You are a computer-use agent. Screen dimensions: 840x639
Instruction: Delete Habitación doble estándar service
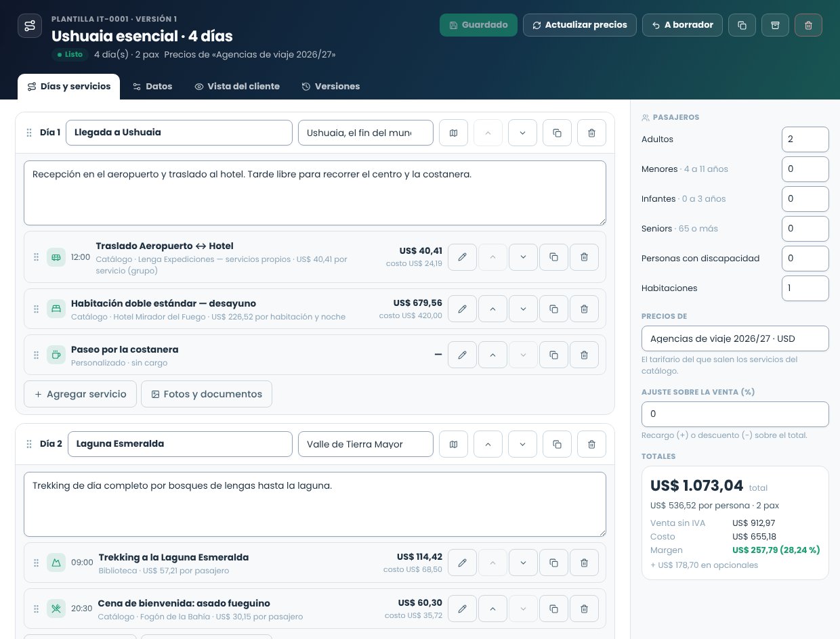click(x=584, y=309)
